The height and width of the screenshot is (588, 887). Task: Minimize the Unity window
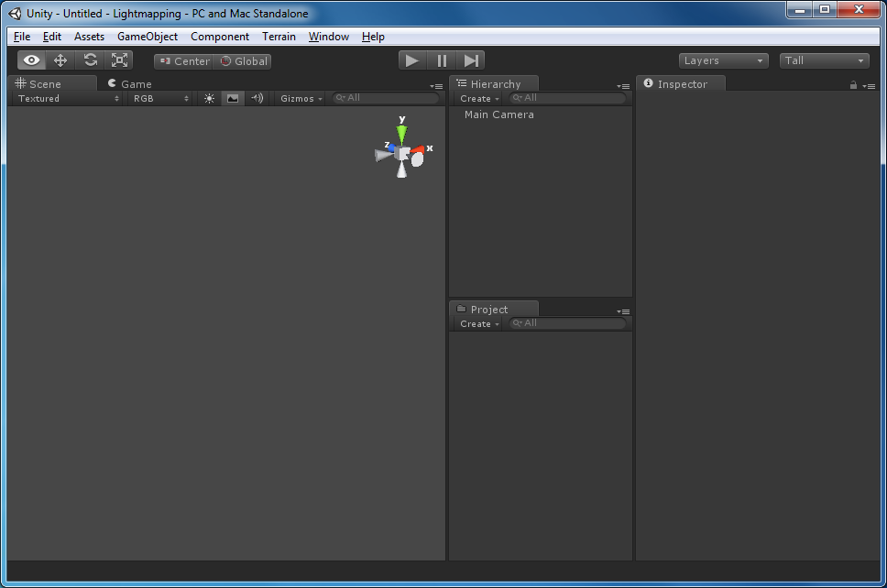tap(800, 9)
